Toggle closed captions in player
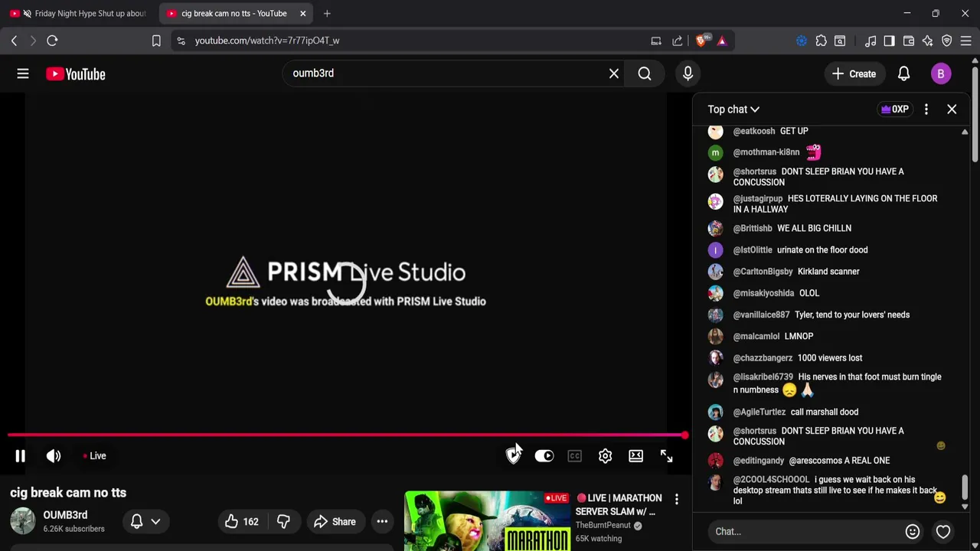This screenshot has width=980, height=551. (x=574, y=456)
